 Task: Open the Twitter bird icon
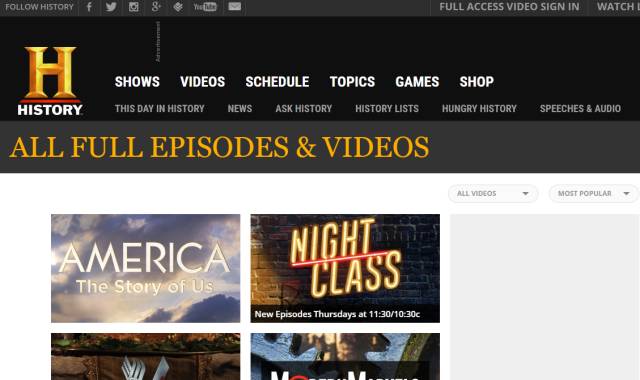pos(111,7)
